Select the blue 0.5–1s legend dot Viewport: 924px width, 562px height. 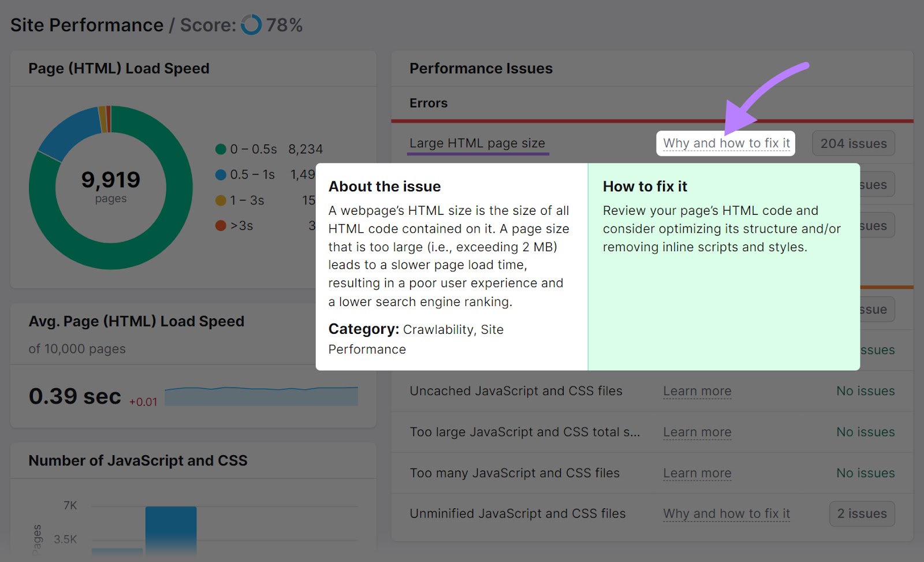[x=220, y=174]
